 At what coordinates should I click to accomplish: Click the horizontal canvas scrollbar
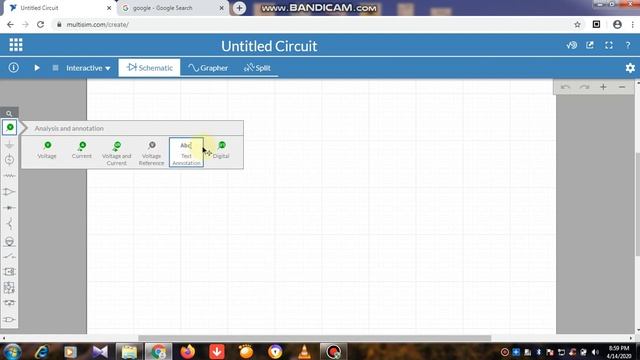click(x=314, y=338)
